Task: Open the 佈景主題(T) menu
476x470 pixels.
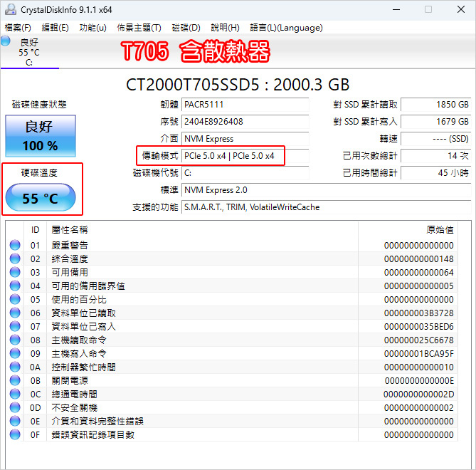Action: pos(139,28)
